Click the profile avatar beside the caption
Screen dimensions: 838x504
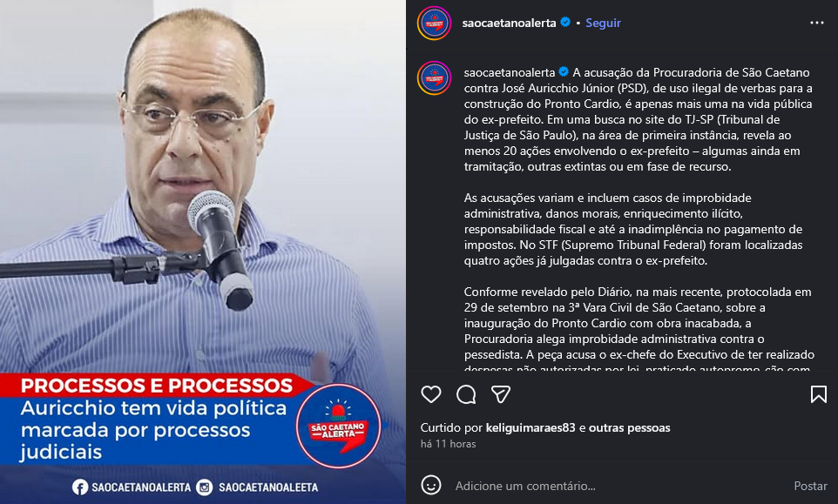(435, 78)
